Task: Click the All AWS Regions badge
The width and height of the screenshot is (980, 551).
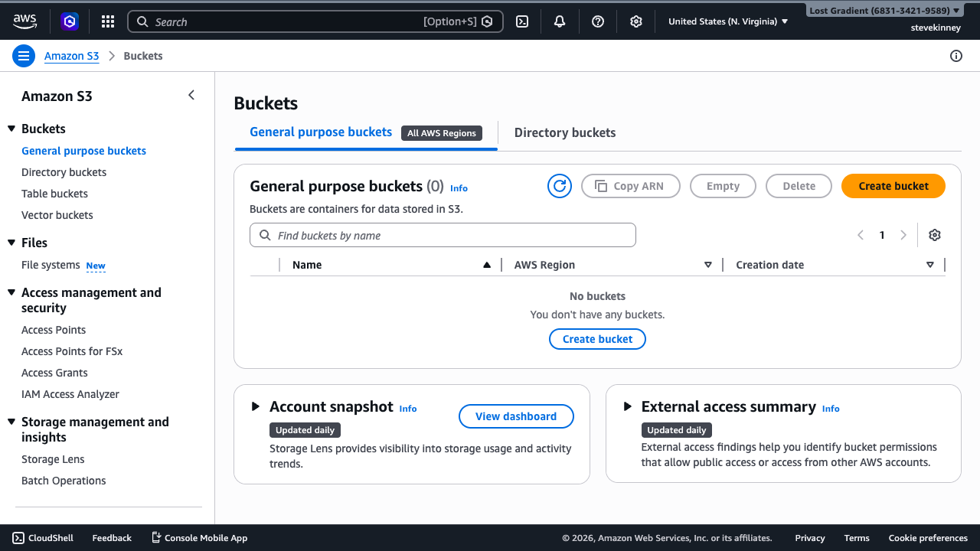Action: pyautogui.click(x=442, y=133)
